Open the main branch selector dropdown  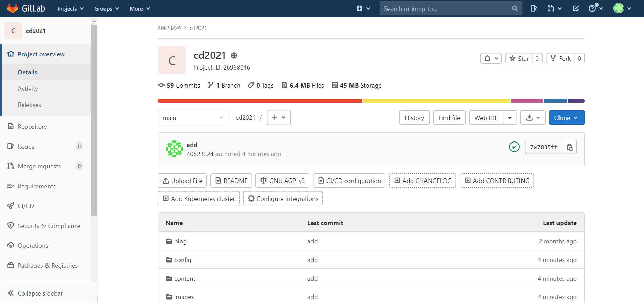[x=193, y=118]
